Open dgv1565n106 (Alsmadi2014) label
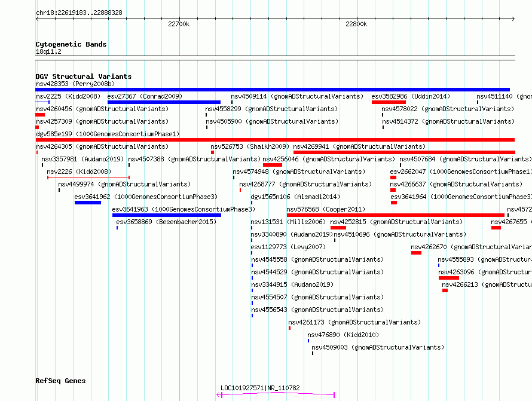 [x=295, y=197]
